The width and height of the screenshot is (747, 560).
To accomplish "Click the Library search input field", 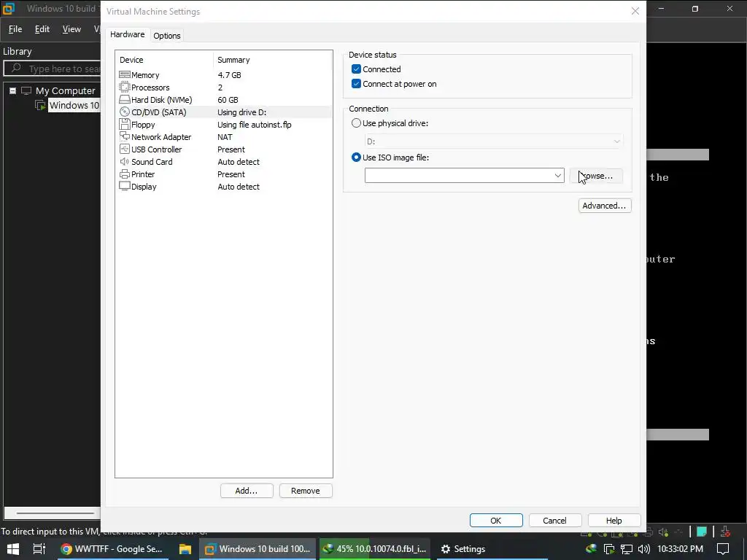I will point(53,69).
